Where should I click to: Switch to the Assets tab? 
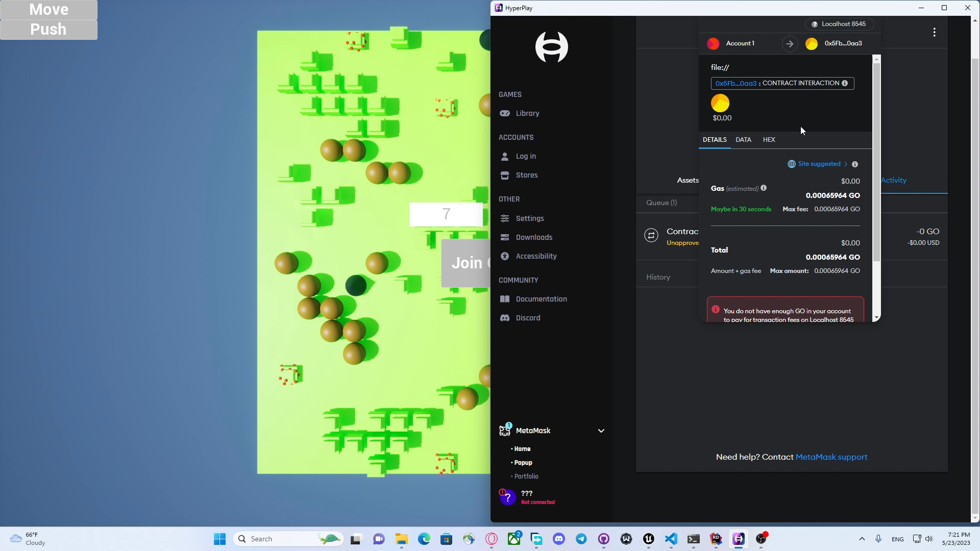[x=688, y=180]
